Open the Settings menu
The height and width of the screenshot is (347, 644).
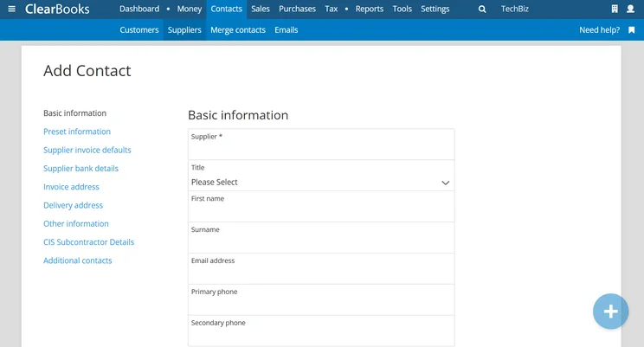click(x=435, y=9)
